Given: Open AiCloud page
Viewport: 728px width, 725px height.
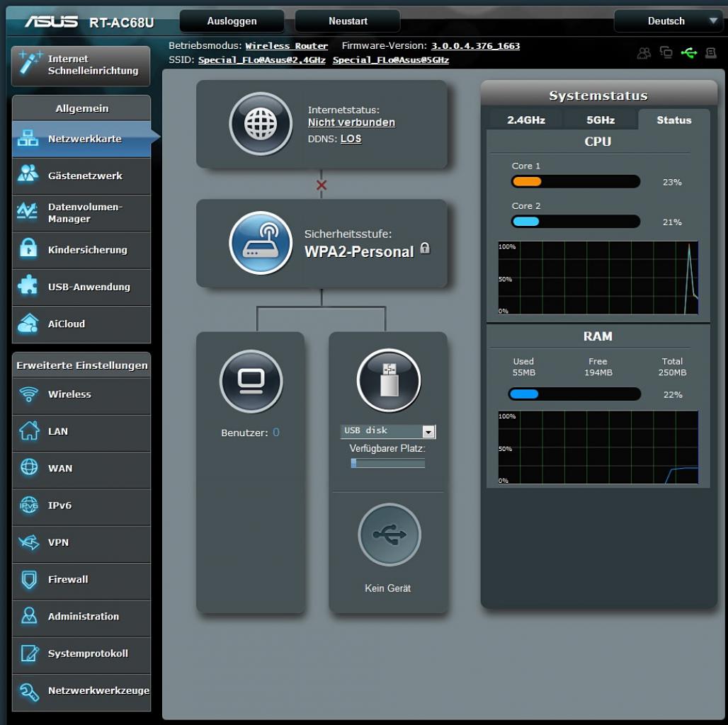Looking at the screenshot, I should coord(81,324).
